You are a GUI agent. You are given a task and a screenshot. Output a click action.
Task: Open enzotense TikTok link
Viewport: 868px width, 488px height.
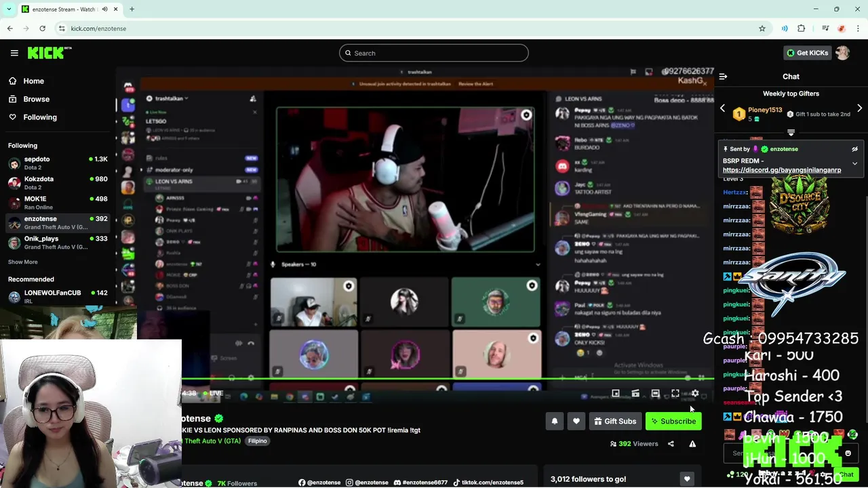pyautogui.click(x=488, y=483)
